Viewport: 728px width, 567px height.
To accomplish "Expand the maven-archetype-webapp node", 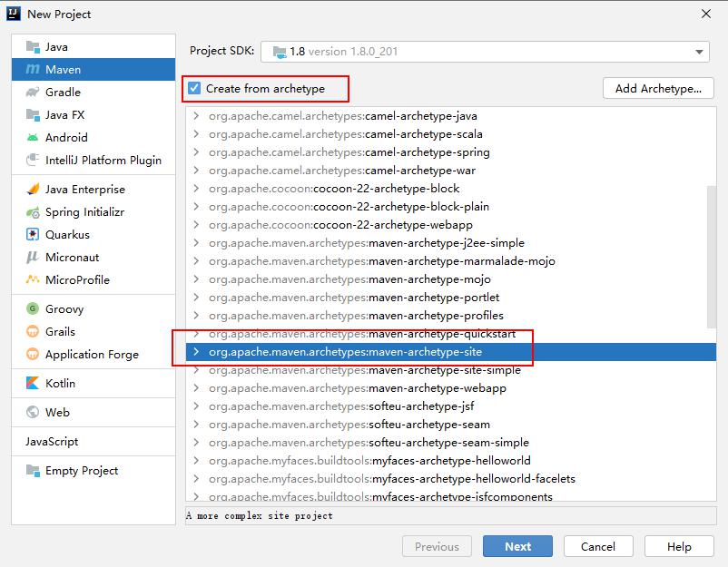I will point(196,388).
